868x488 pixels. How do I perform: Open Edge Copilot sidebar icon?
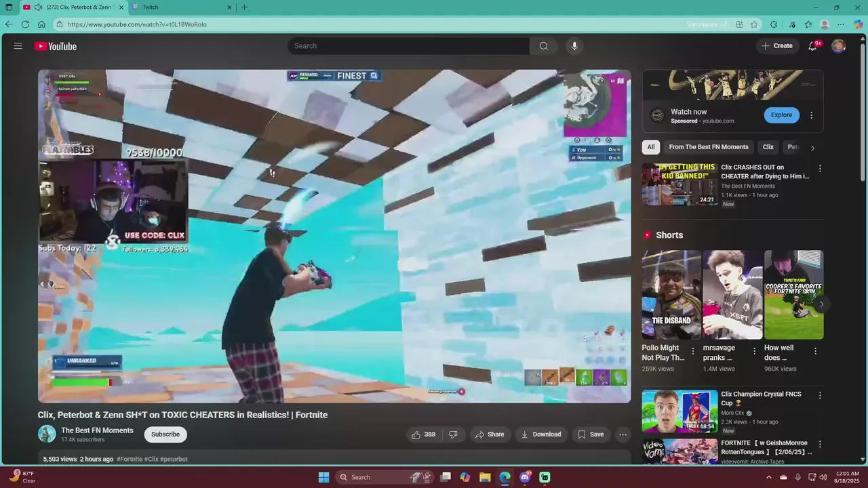[x=858, y=24]
